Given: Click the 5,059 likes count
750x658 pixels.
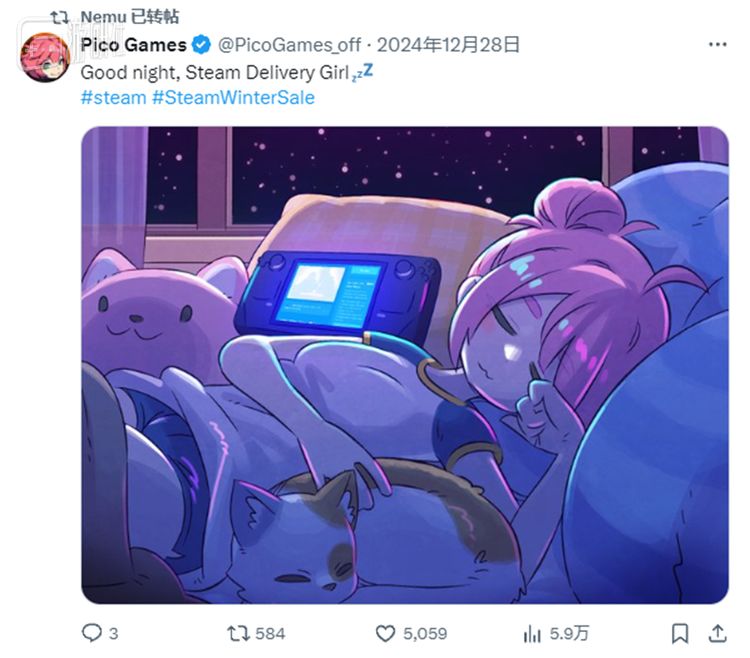Looking at the screenshot, I should click(x=424, y=633).
